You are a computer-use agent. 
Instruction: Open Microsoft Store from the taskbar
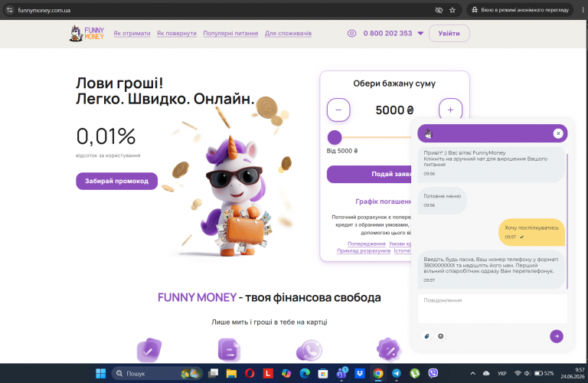click(322, 373)
